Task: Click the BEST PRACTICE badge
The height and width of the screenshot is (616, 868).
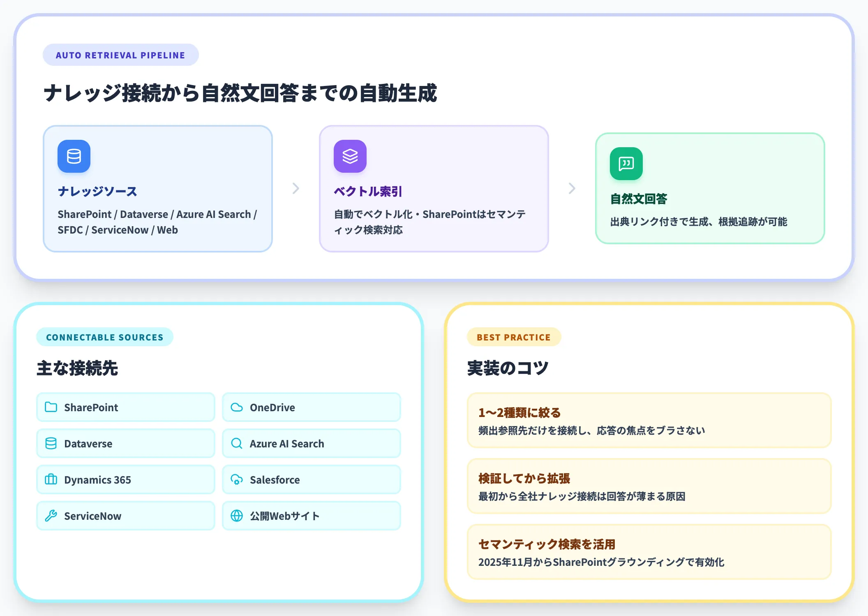Action: point(514,337)
